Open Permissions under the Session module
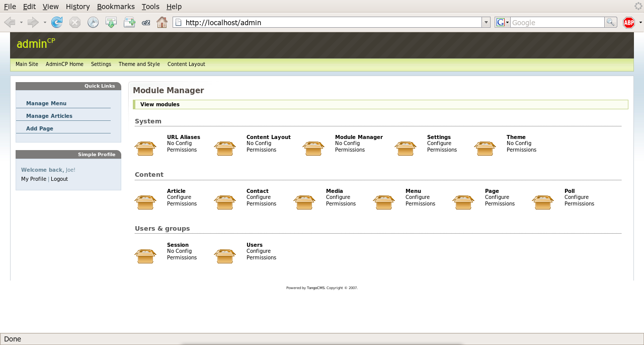The image size is (644, 345). [182, 258]
